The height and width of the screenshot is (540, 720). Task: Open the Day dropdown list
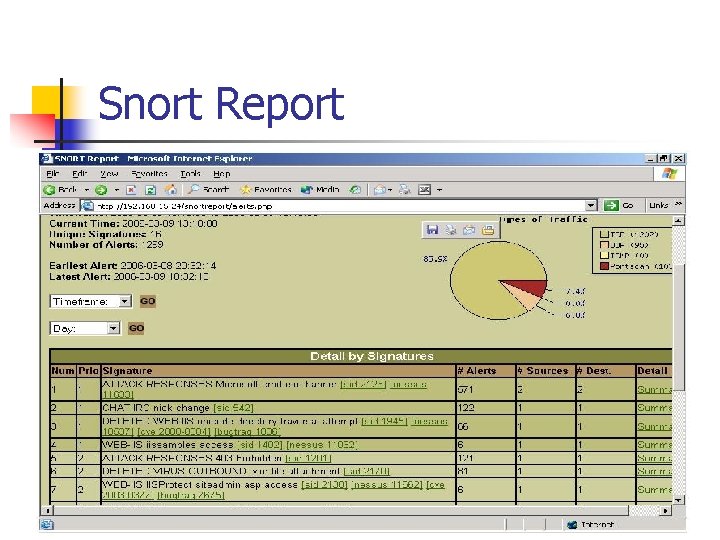tap(113, 328)
